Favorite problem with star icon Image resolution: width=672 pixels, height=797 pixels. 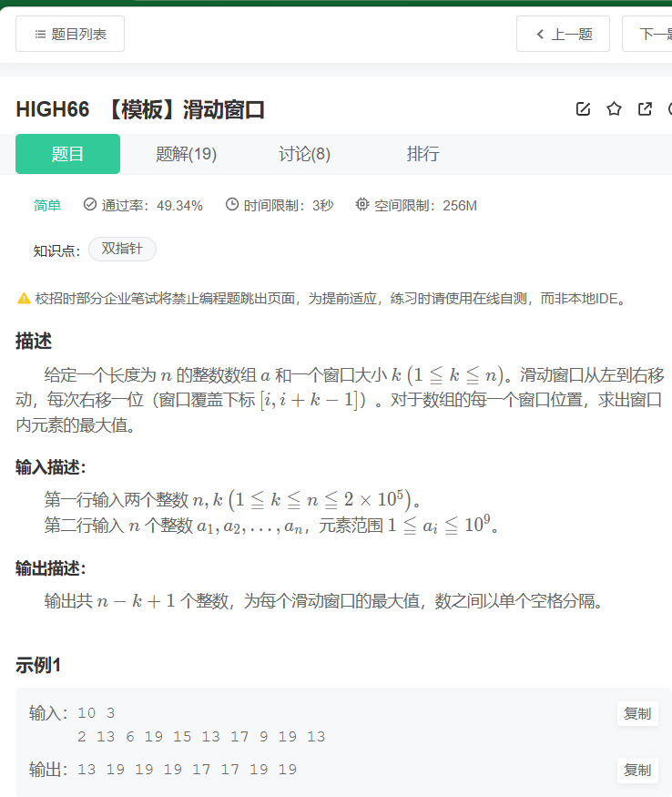click(x=614, y=108)
